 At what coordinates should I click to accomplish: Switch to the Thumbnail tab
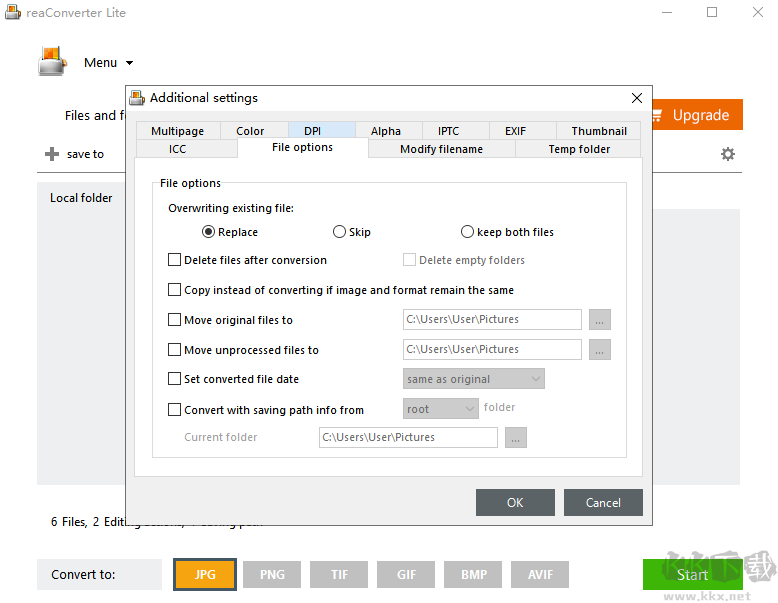599,131
